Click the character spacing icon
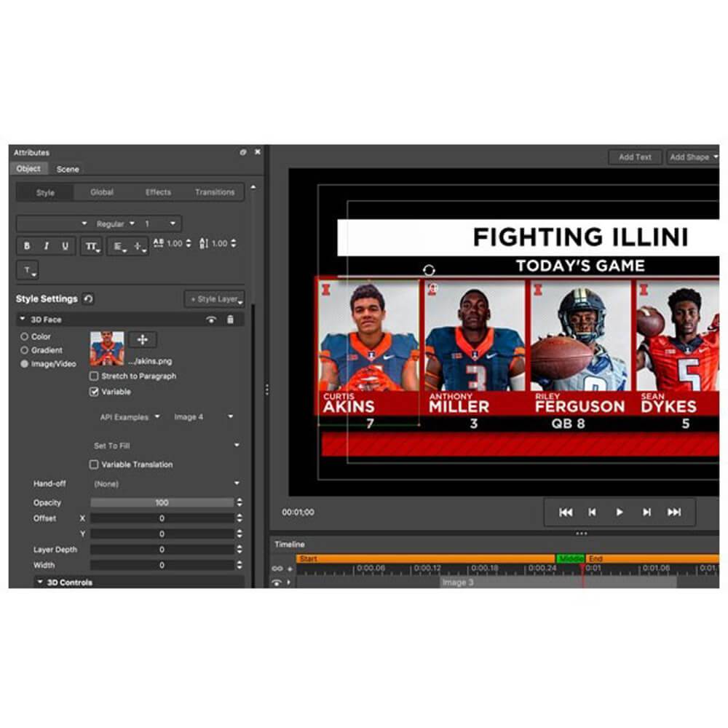Viewport: 728px width, 728px height. [x=158, y=243]
